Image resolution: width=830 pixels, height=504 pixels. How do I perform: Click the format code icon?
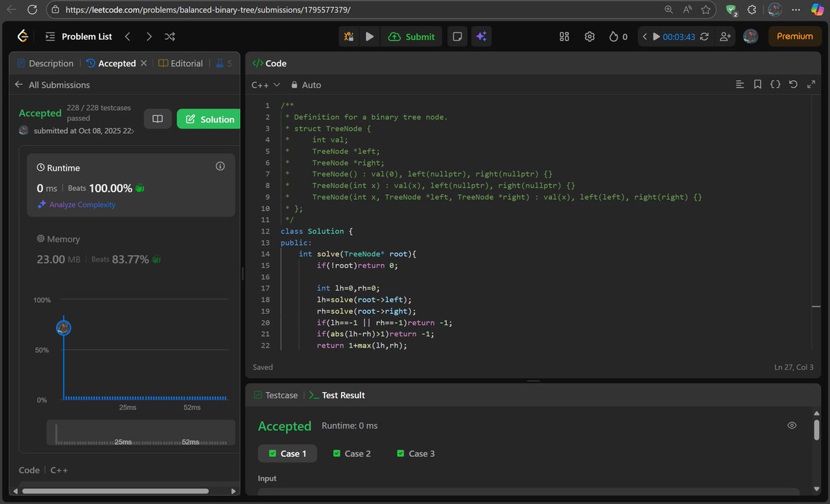click(x=740, y=84)
